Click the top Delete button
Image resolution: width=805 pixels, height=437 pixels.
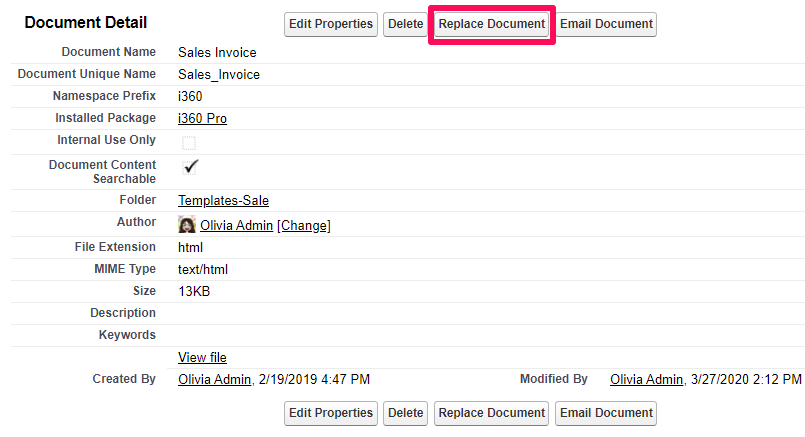point(405,24)
